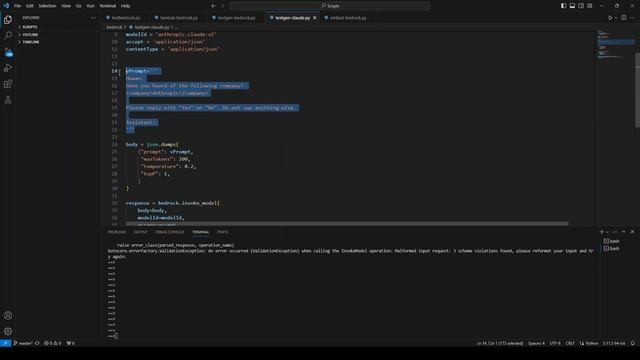Screen dimensions: 640x360
Task: Open the Accounts icon in activity bar
Action: pyautogui.click(x=8, y=315)
